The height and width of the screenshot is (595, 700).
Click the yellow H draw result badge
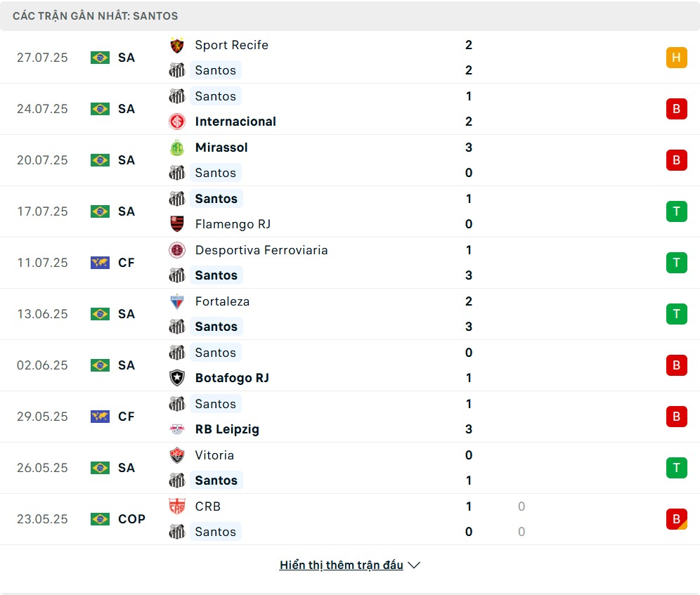676,58
